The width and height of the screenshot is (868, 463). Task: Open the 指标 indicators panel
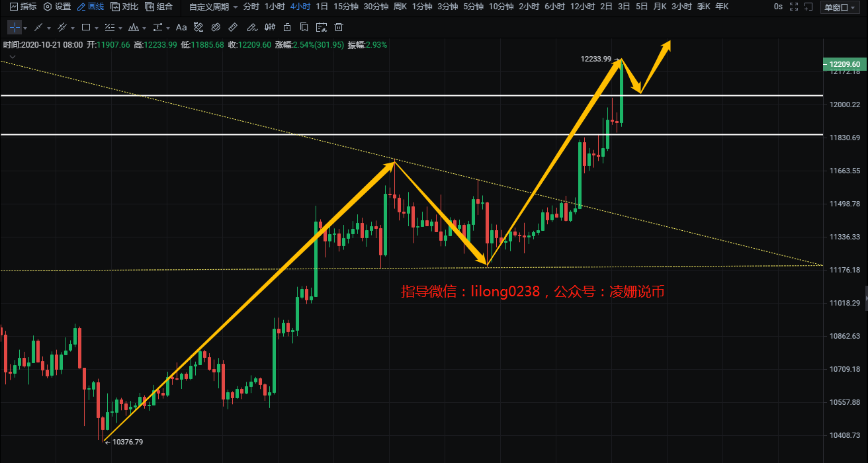23,7
